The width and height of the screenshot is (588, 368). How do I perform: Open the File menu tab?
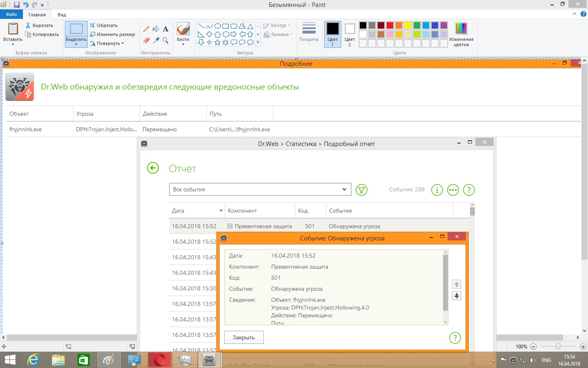click(x=11, y=15)
